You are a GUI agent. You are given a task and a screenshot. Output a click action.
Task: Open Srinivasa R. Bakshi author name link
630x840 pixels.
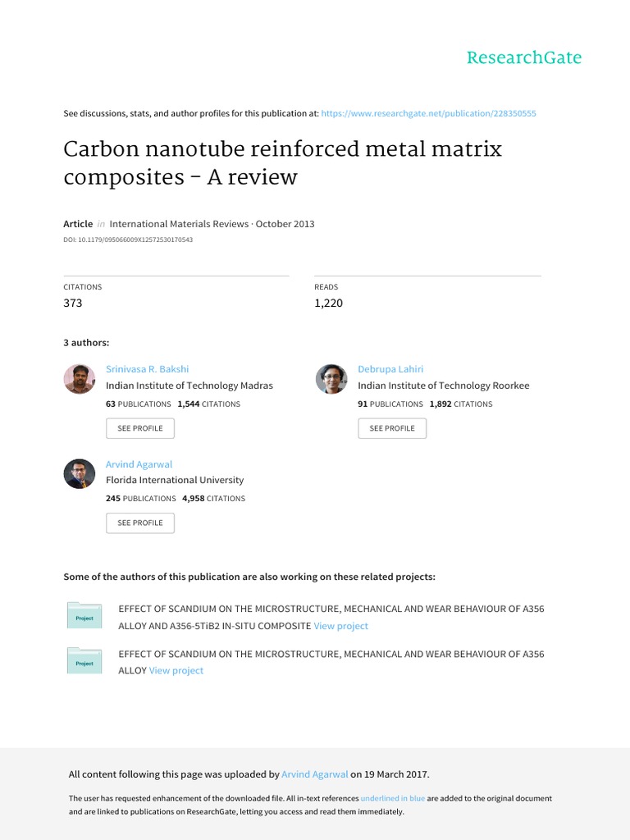(147, 369)
